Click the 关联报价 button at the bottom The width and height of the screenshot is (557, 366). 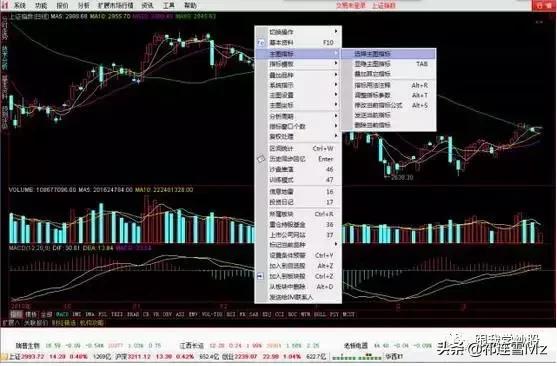click(x=36, y=323)
